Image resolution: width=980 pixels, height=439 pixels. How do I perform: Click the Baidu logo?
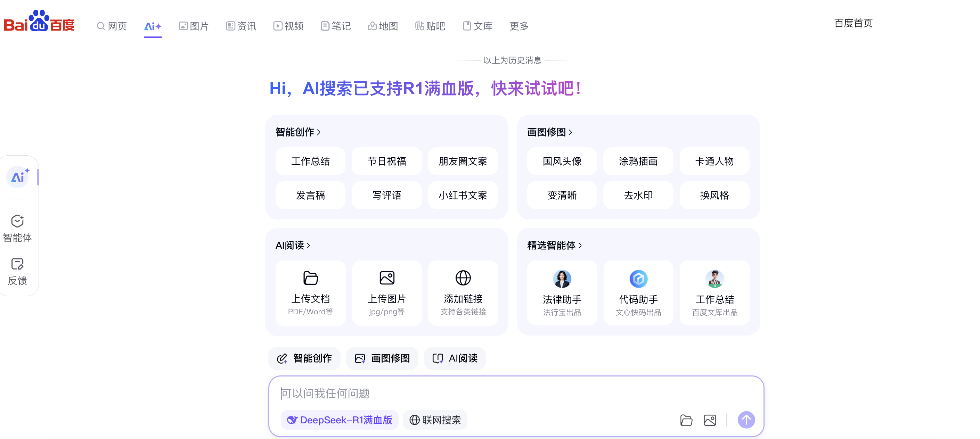point(39,22)
